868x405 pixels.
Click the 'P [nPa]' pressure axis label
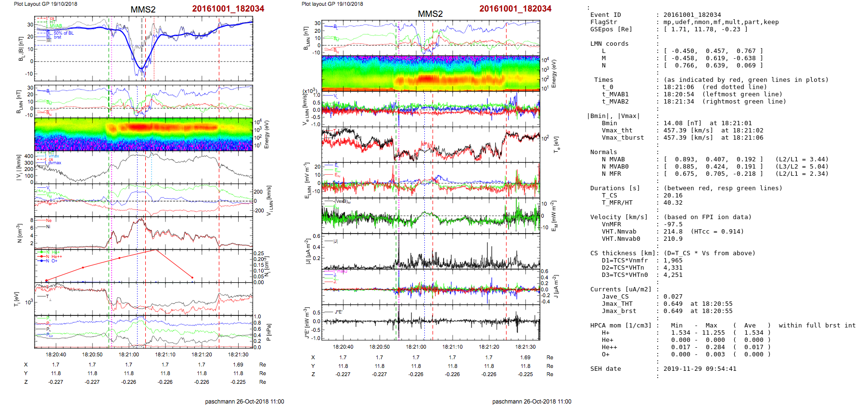pos(268,332)
